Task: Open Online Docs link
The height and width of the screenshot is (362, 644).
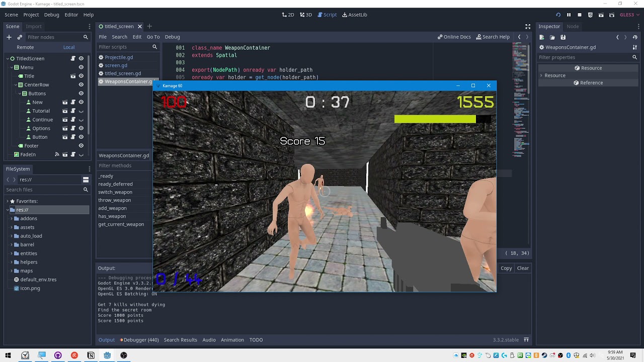Action: (454, 37)
